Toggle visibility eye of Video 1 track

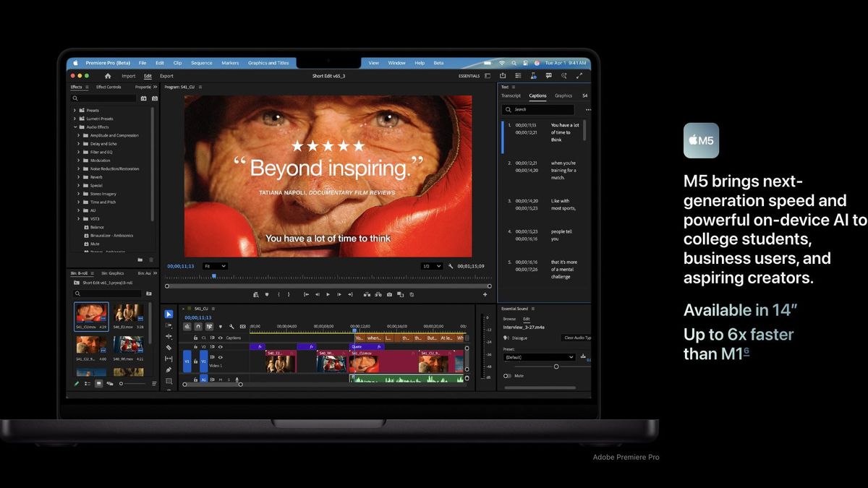pyautogui.click(x=221, y=357)
